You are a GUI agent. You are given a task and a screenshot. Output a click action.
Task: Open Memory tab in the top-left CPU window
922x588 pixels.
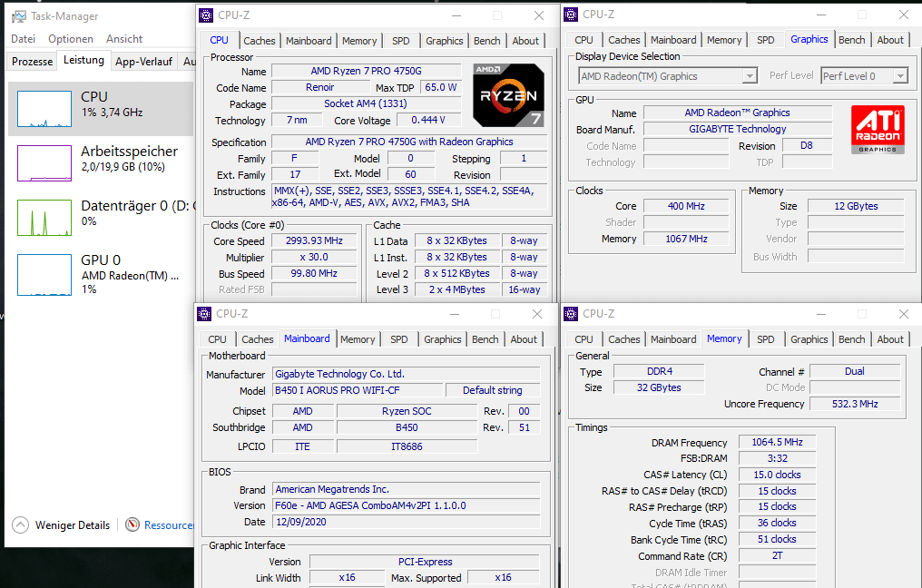click(359, 41)
